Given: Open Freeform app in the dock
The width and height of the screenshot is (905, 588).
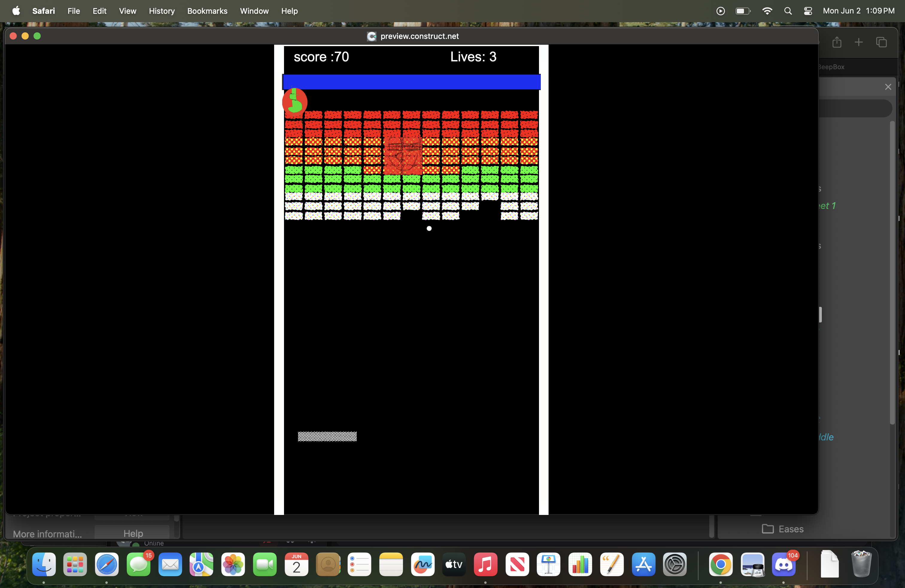Looking at the screenshot, I should [423, 564].
